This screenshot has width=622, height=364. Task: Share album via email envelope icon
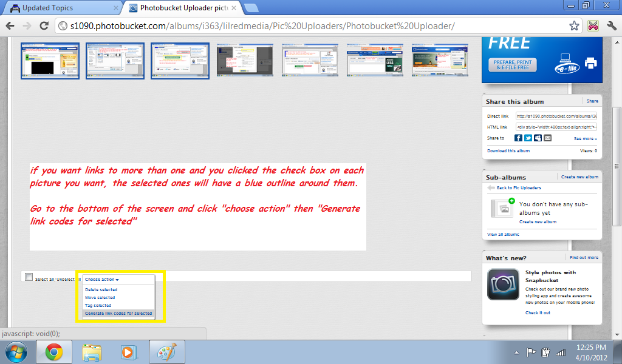pyautogui.click(x=547, y=138)
